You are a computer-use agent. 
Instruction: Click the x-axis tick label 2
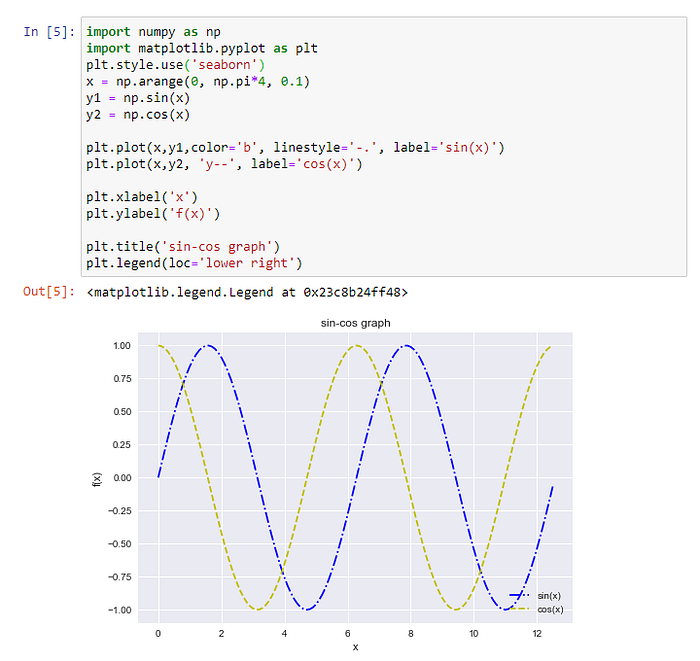221,634
